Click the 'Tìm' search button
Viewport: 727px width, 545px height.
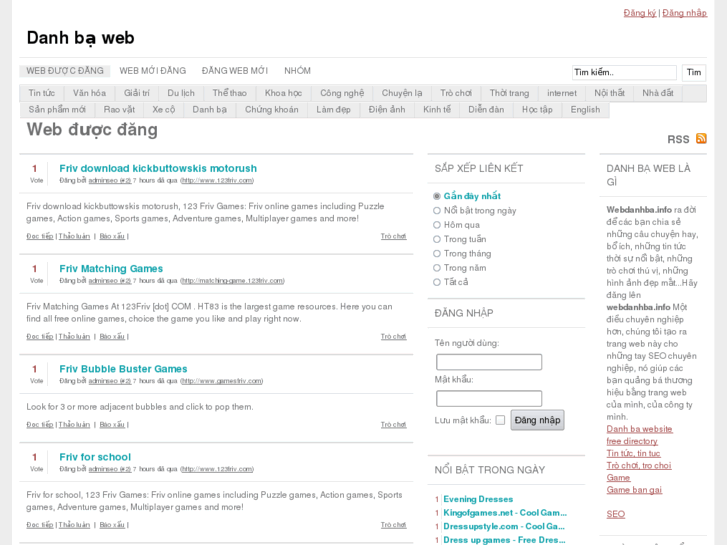click(694, 72)
